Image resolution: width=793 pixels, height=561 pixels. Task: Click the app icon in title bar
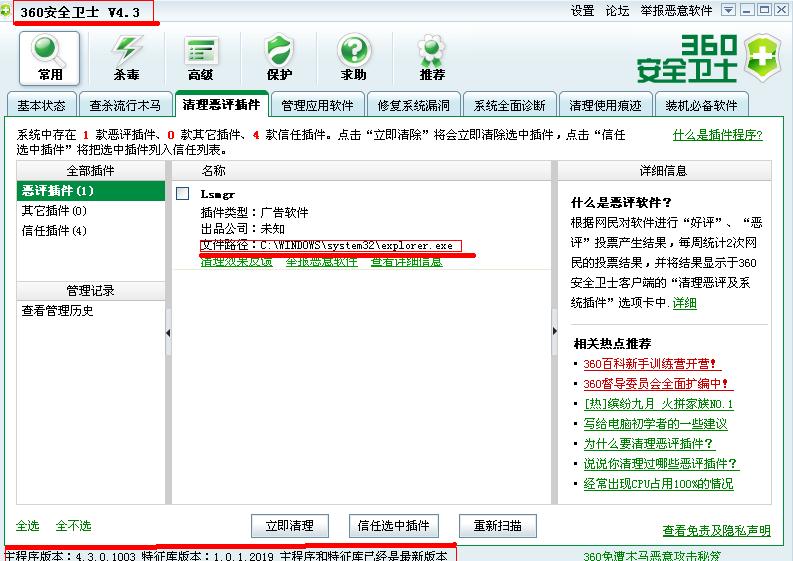tap(6, 10)
